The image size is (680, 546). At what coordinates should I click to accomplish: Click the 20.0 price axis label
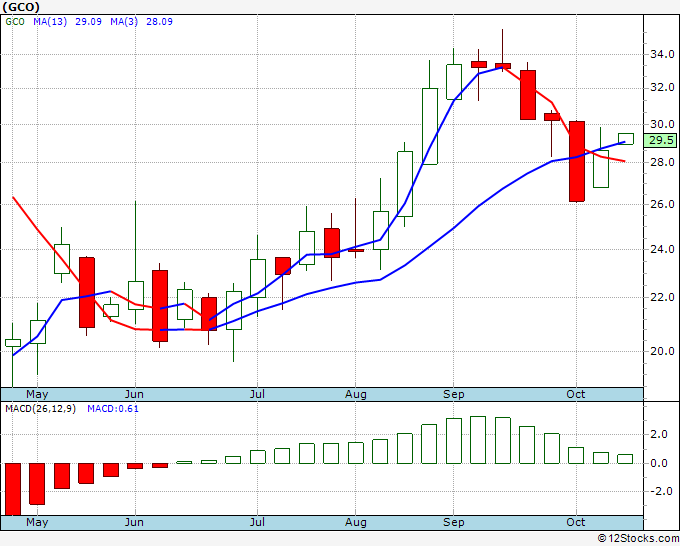(662, 351)
